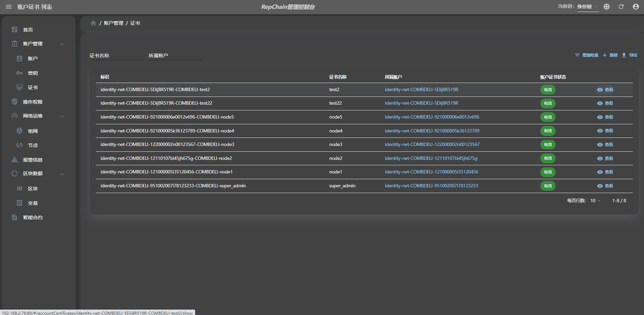Open the user profile icon
This screenshot has width=644, height=315.
click(x=636, y=7)
